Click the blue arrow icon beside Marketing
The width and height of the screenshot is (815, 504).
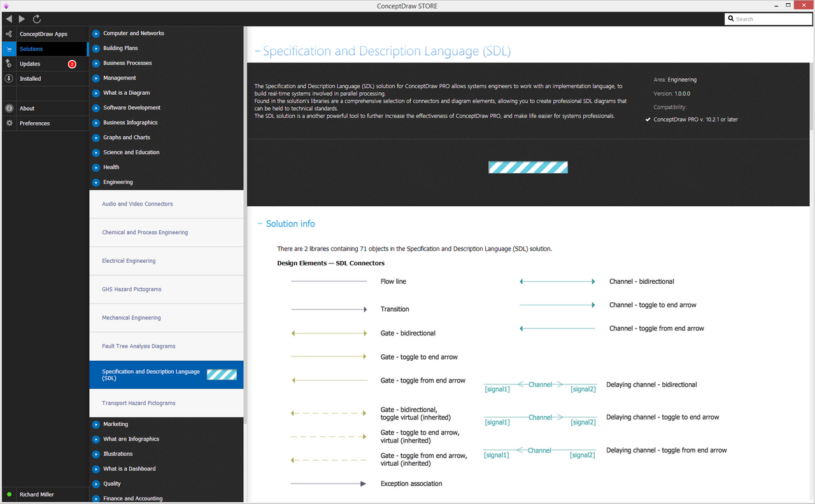96,424
